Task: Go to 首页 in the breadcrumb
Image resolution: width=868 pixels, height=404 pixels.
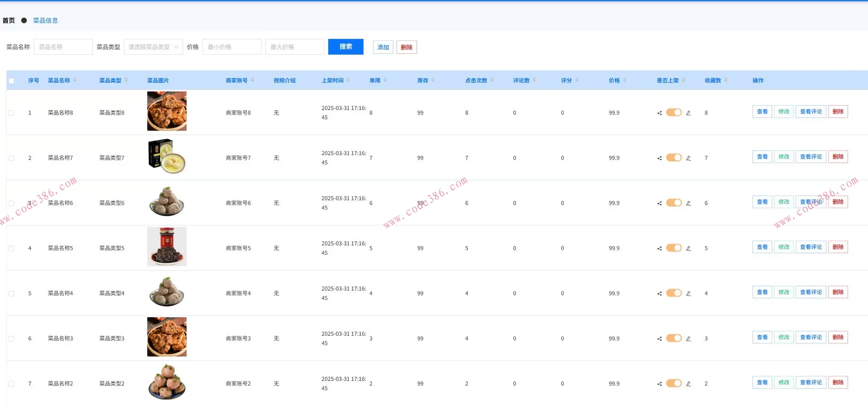Action: click(x=9, y=20)
